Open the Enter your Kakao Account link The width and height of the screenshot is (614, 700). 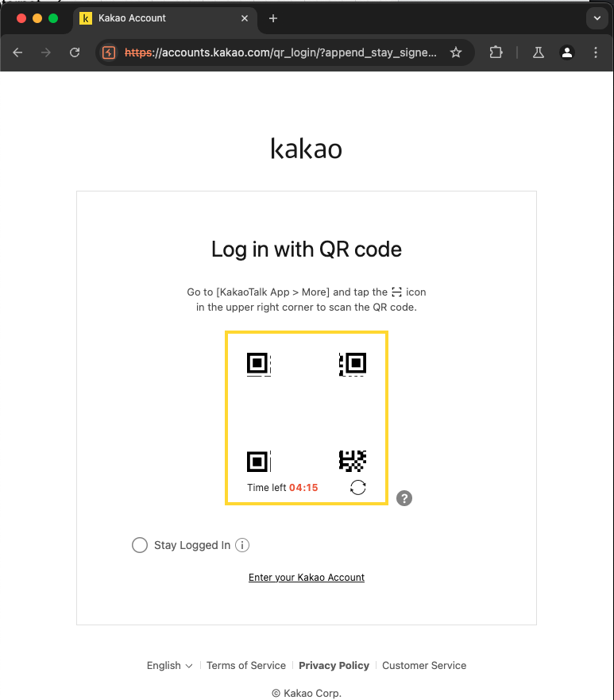(307, 577)
